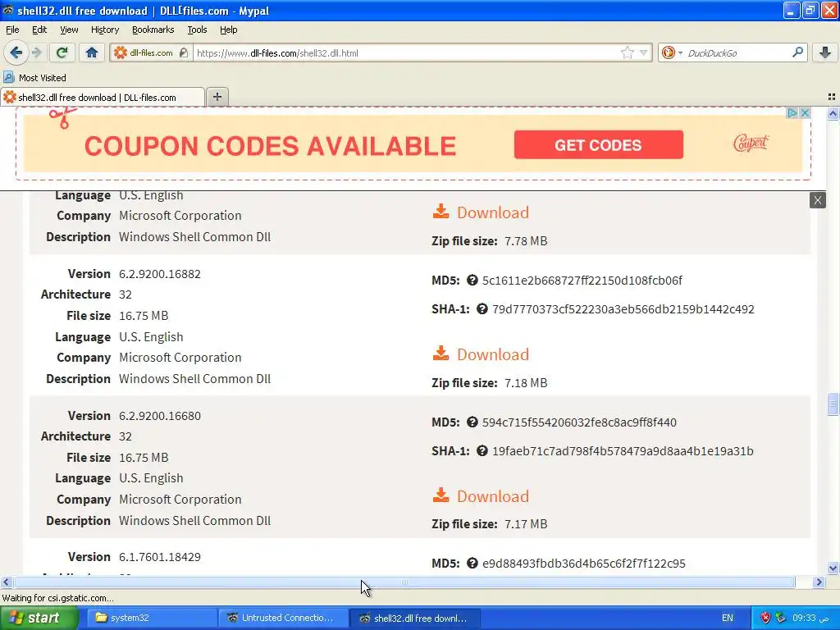Open the History menu

pos(104,30)
